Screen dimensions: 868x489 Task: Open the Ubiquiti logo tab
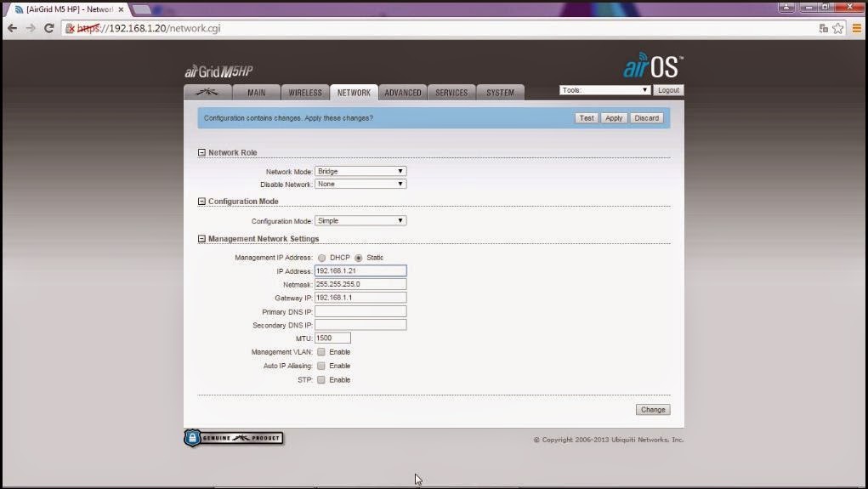click(207, 93)
